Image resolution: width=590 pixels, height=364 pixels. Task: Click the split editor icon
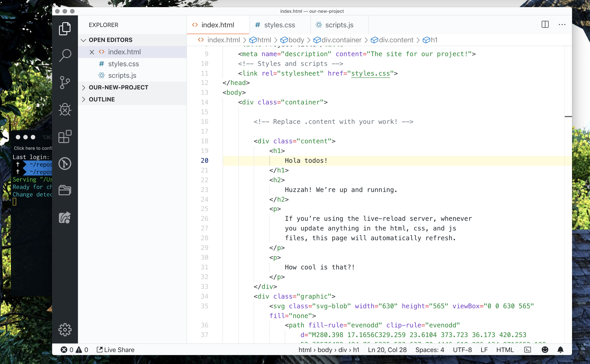[x=545, y=25]
